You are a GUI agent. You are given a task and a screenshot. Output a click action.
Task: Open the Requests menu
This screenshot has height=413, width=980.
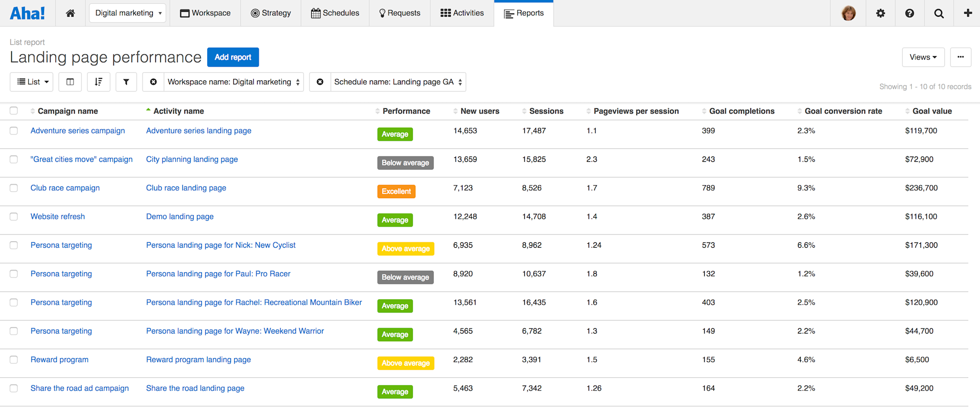point(400,13)
